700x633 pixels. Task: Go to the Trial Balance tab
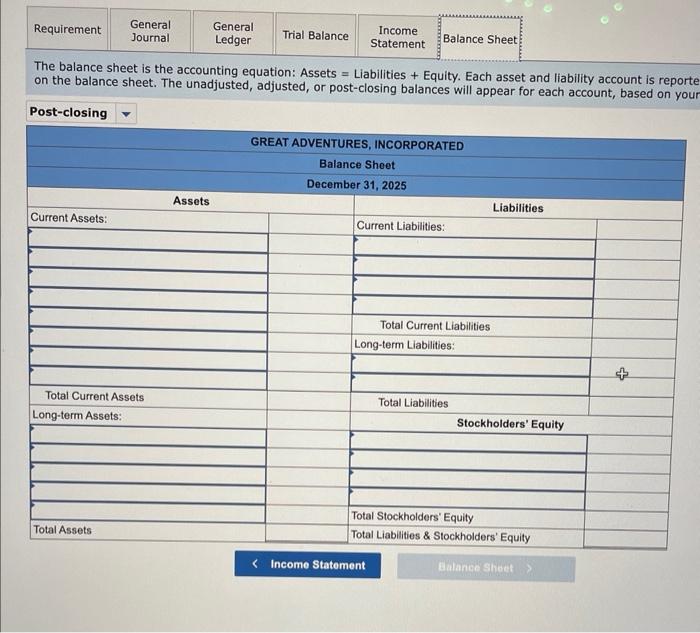point(316,35)
